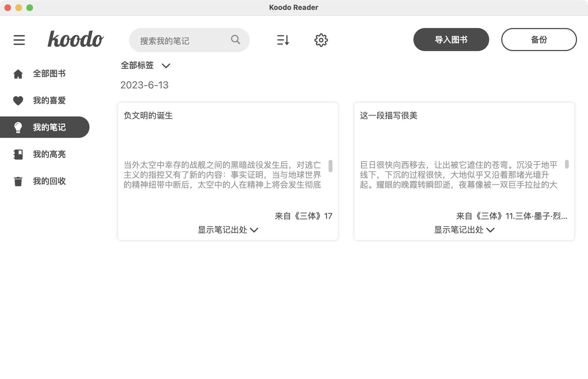Click the trash icon for 我的回收

[18, 181]
